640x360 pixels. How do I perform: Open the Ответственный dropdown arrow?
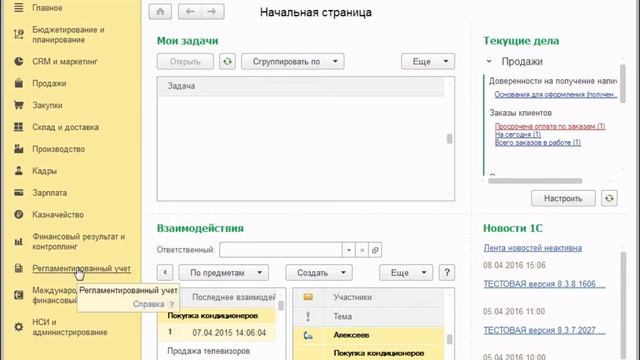click(x=349, y=250)
